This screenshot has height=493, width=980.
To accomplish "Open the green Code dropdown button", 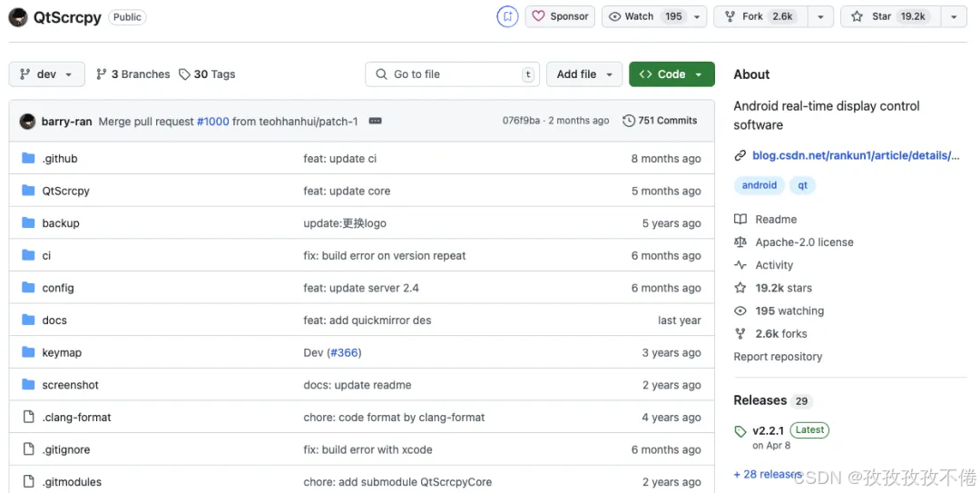I will coord(671,74).
